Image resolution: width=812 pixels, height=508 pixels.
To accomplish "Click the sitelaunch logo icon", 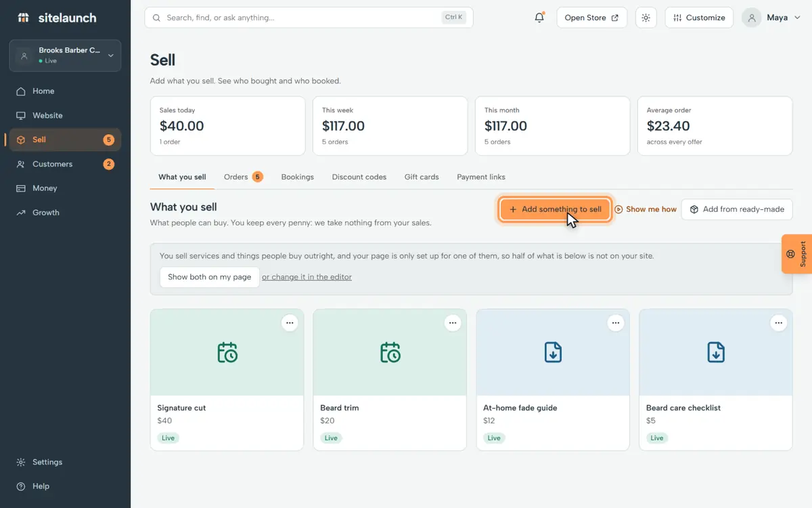I will pos(24,18).
